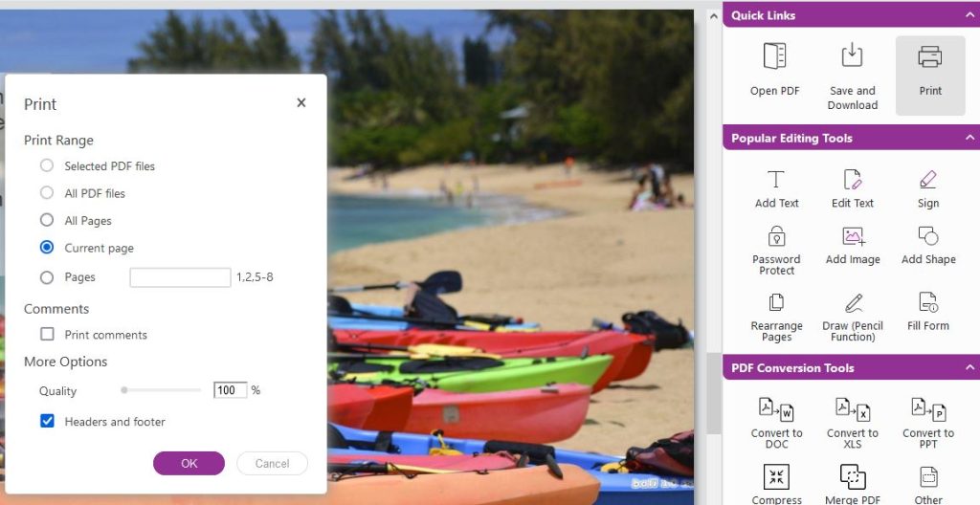Open the Password Protect tool

776,236
